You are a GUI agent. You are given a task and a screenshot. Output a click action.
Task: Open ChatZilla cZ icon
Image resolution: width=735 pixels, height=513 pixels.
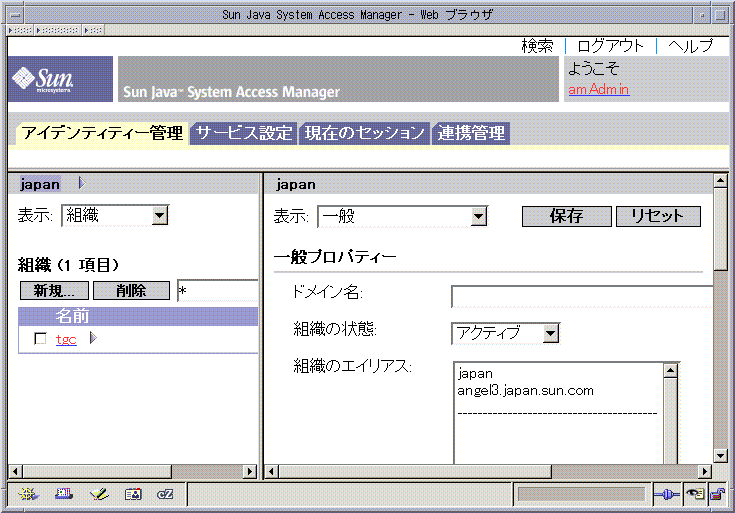click(x=165, y=494)
